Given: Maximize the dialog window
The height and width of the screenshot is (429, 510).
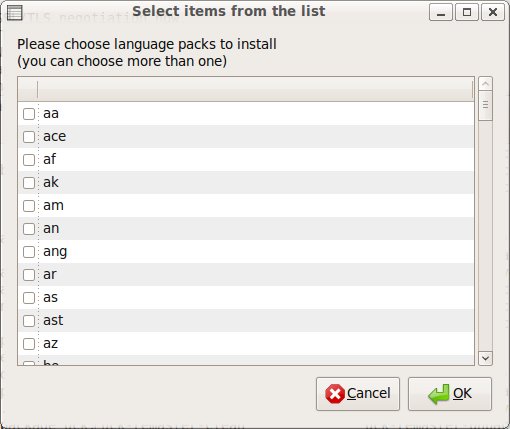Looking at the screenshot, I should pyautogui.click(x=467, y=12).
